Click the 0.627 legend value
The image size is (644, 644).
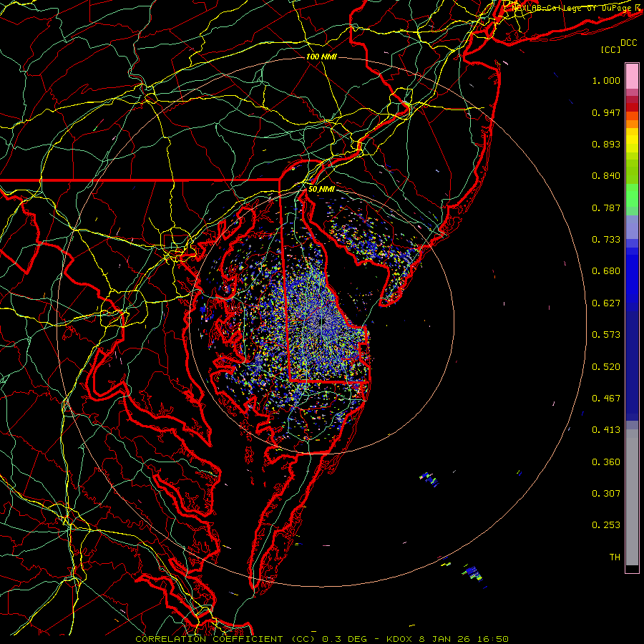[606, 303]
